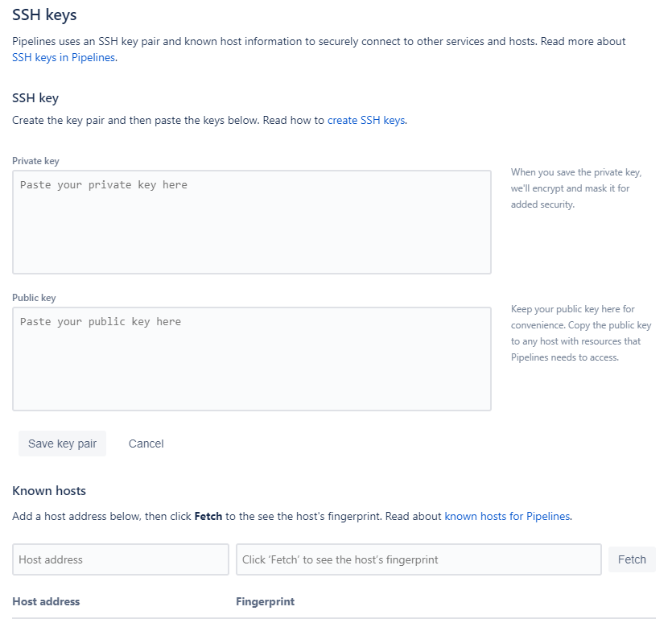Click the 'Known hosts' section heading
Viewport: 672px width, 619px height.
coord(49,491)
